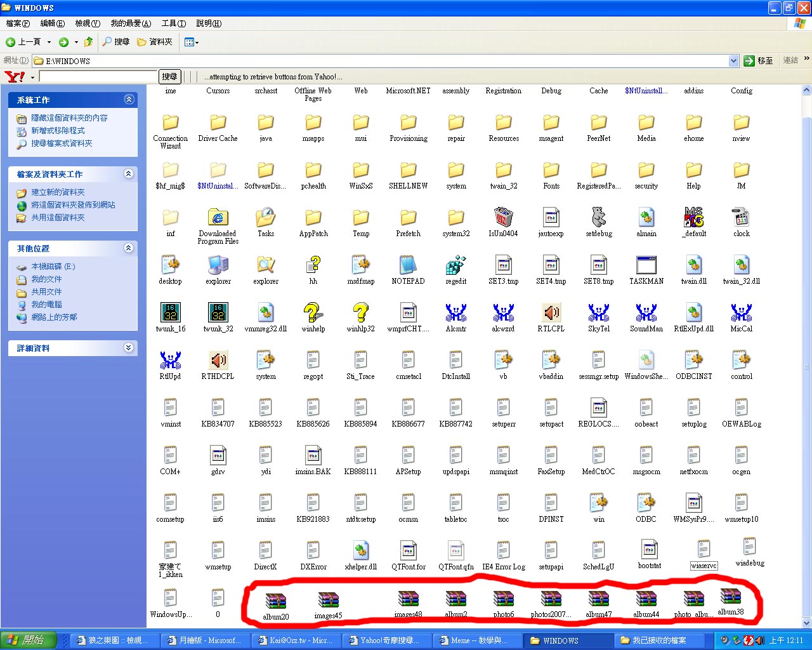The width and height of the screenshot is (812, 650).
Task: Click the Up folder toolbar icon
Action: tap(88, 42)
